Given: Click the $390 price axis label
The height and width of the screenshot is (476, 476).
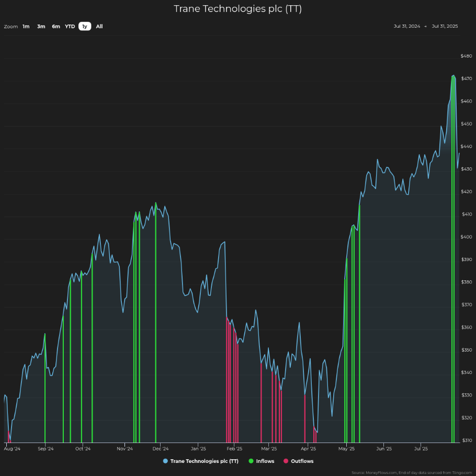Looking at the screenshot, I should pyautogui.click(x=466, y=259).
